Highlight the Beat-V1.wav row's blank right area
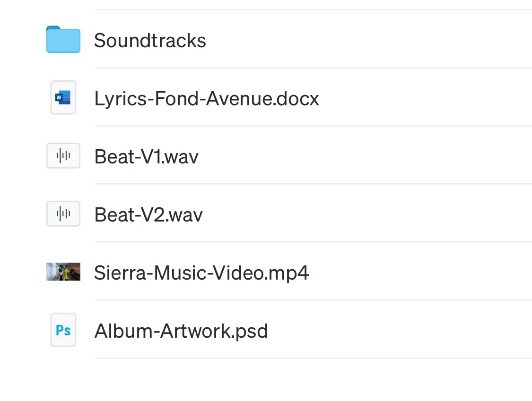This screenshot has height=401, width=532. tap(366, 155)
